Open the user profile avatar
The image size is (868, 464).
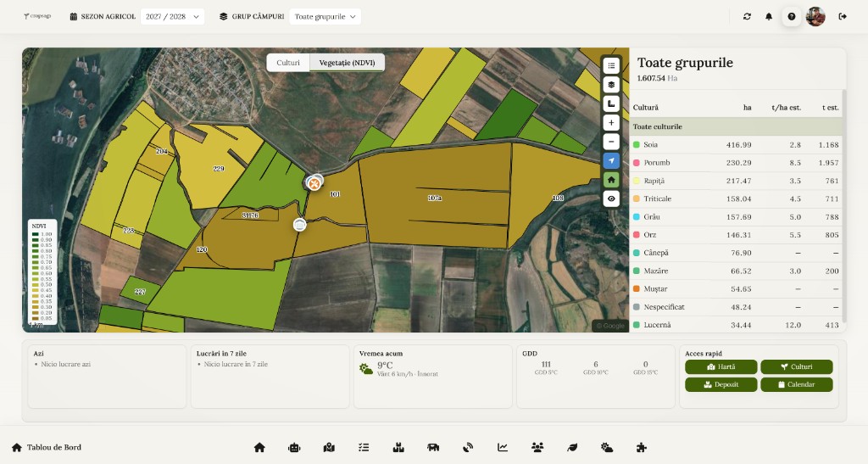(x=816, y=17)
